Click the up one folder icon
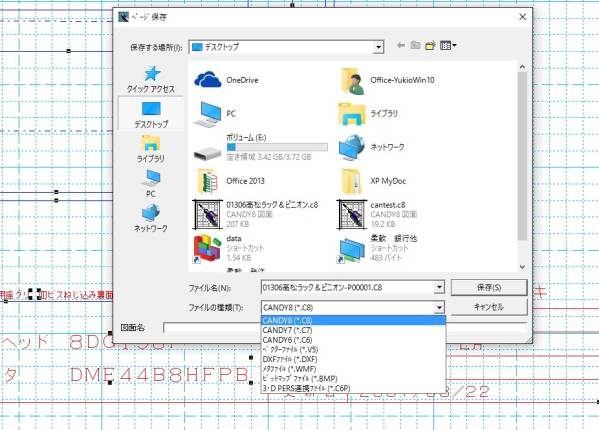Image resolution: width=599 pixels, height=430 pixels. pyautogui.click(x=415, y=45)
